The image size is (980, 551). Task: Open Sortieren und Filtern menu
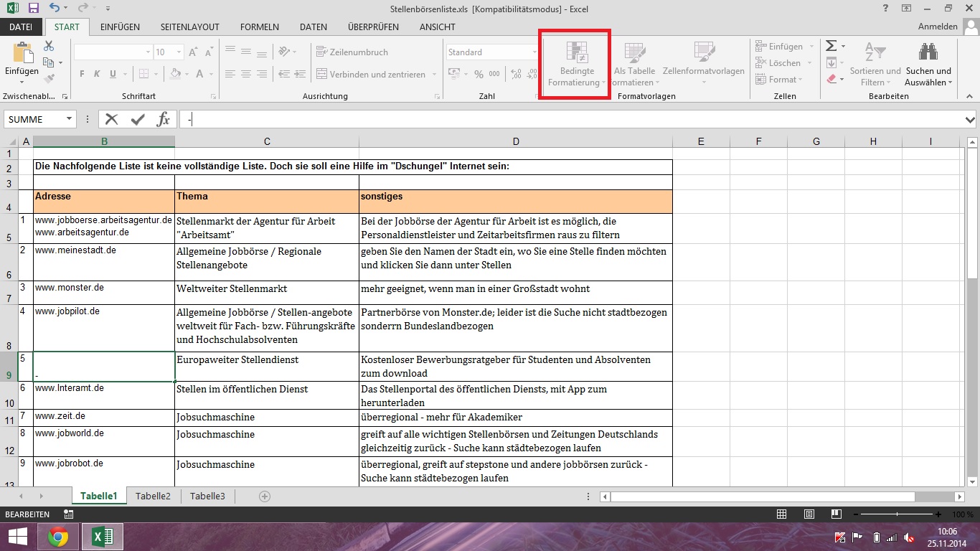(875, 64)
